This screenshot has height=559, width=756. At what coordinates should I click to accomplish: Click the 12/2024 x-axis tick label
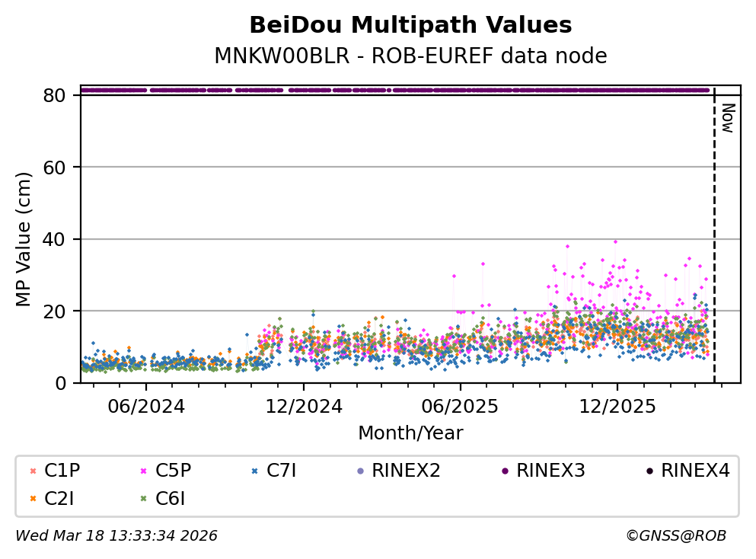[x=303, y=407]
